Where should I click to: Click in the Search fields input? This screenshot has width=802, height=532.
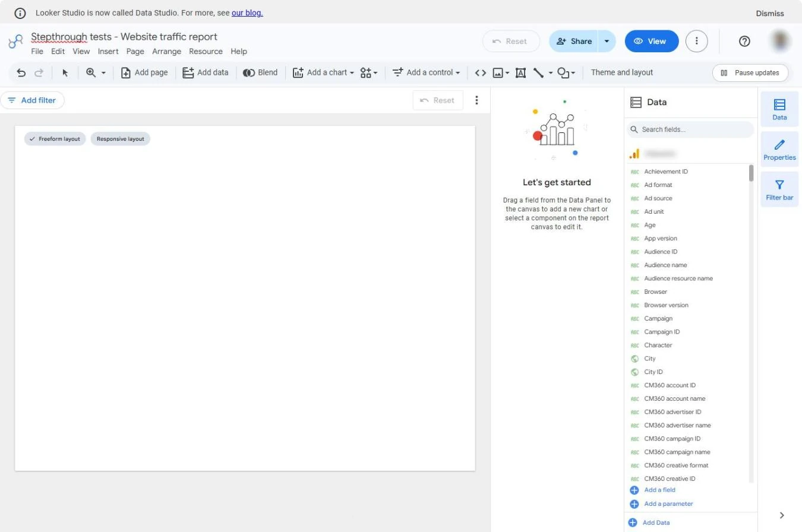point(690,129)
